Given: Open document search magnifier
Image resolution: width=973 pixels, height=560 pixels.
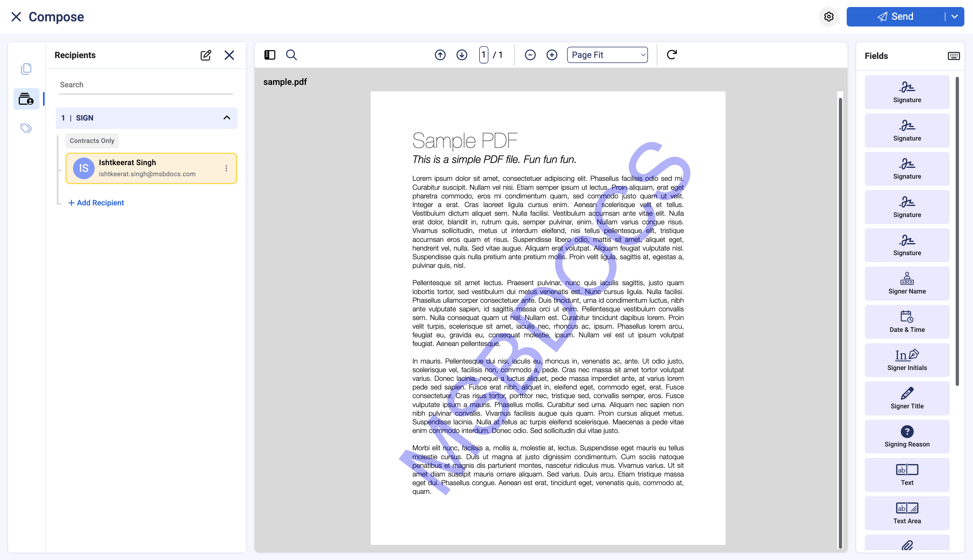Looking at the screenshot, I should tap(291, 55).
